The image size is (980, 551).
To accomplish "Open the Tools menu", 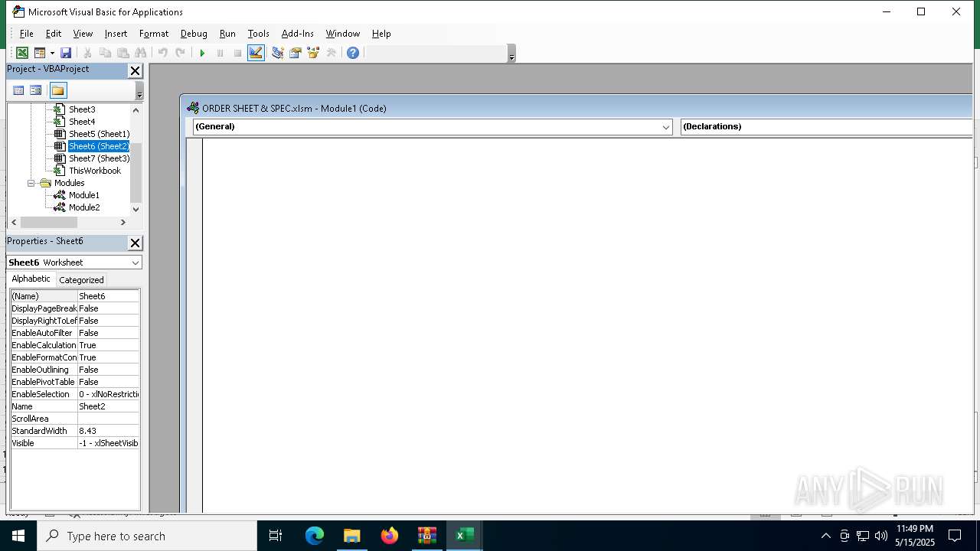I will [259, 34].
